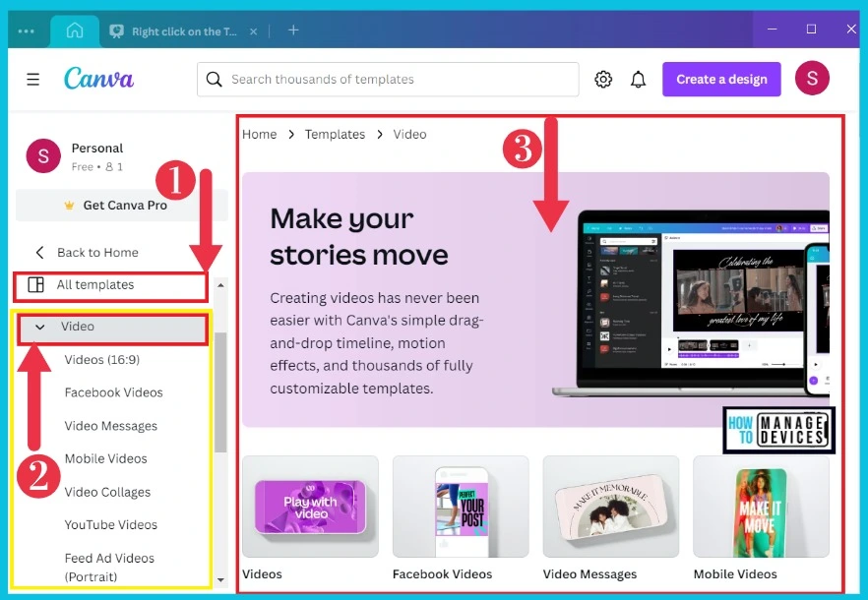Click the Canva logo
This screenshot has width=868, height=600.
pos(98,79)
